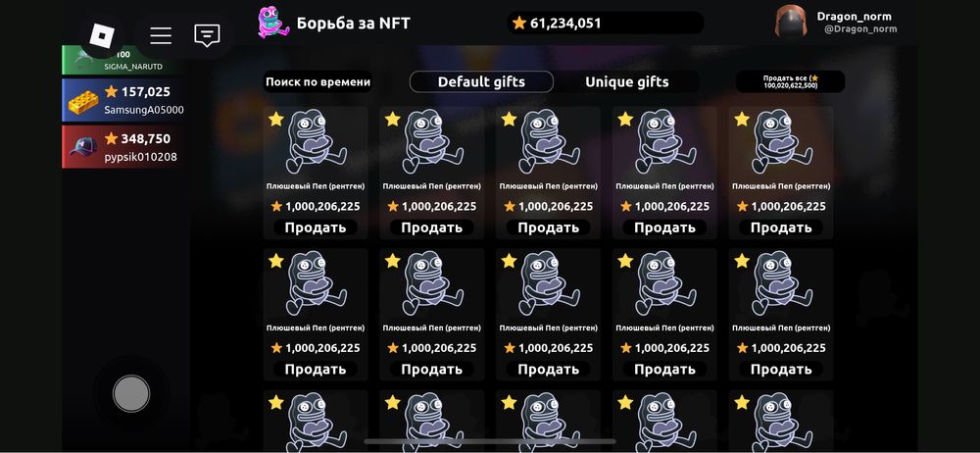Tap the pink frog game icon
This screenshot has height=453, width=980.
click(x=273, y=24)
